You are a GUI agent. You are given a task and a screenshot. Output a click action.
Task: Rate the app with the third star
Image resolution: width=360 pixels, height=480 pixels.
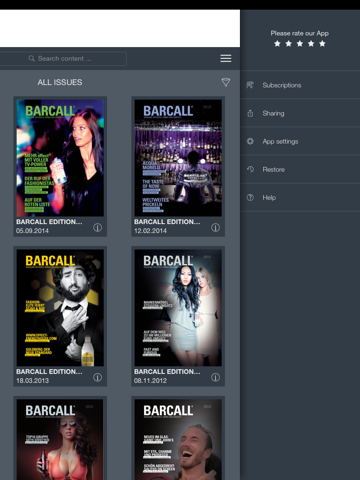click(300, 44)
